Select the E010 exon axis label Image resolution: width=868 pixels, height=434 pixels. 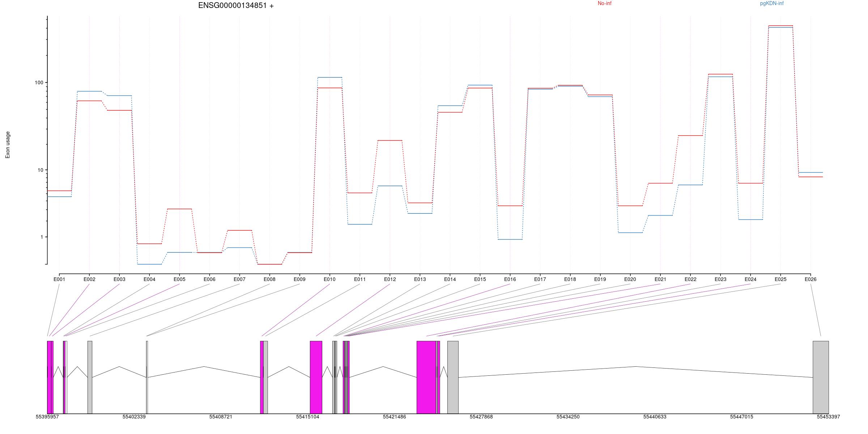point(329,279)
